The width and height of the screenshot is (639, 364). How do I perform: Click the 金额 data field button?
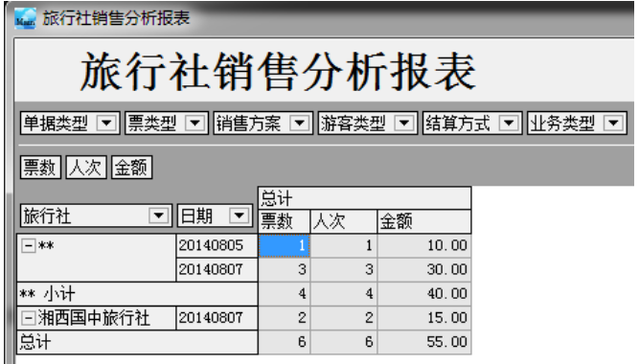tap(131, 167)
